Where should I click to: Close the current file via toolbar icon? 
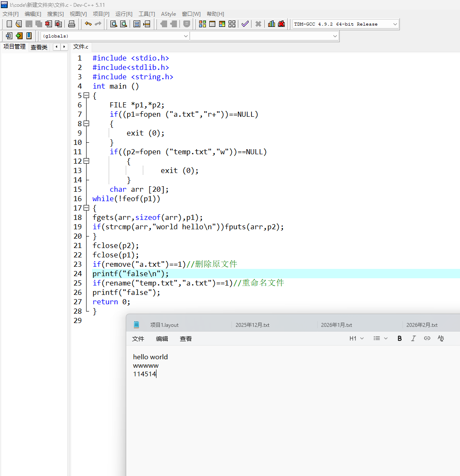(49, 24)
